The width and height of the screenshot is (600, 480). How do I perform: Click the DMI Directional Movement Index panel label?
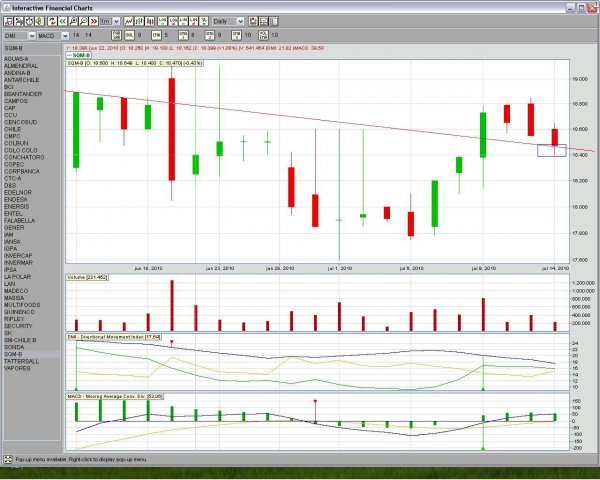point(114,337)
